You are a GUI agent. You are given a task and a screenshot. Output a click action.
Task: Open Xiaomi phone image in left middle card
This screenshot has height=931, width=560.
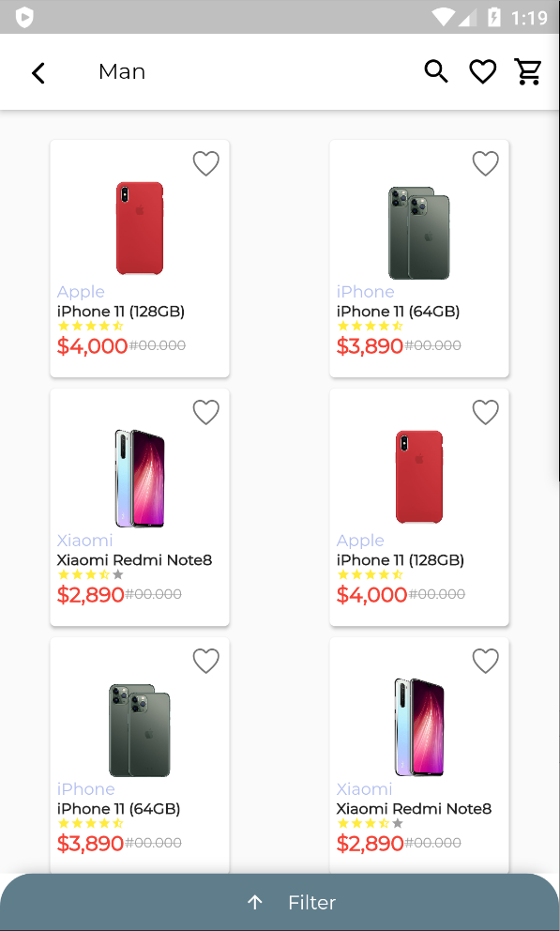point(140,479)
